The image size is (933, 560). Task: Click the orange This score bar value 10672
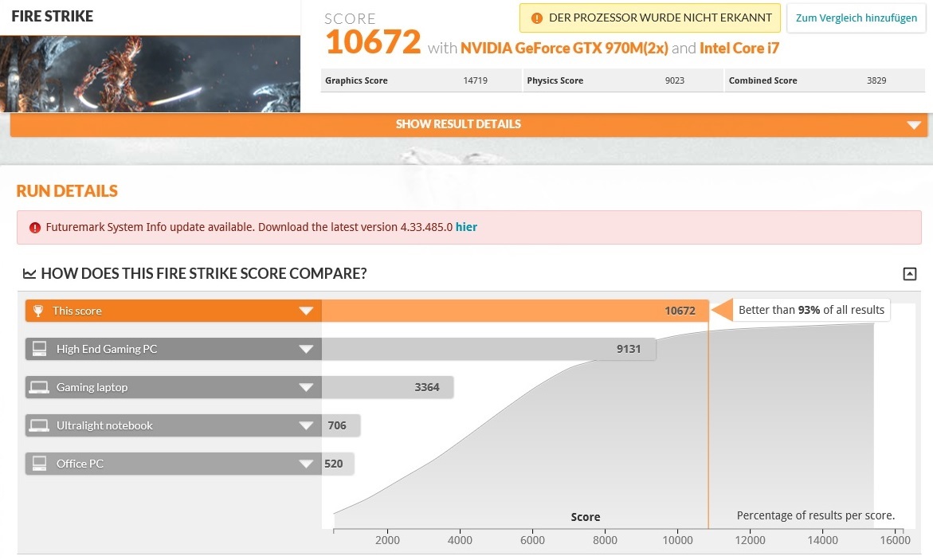coord(680,311)
